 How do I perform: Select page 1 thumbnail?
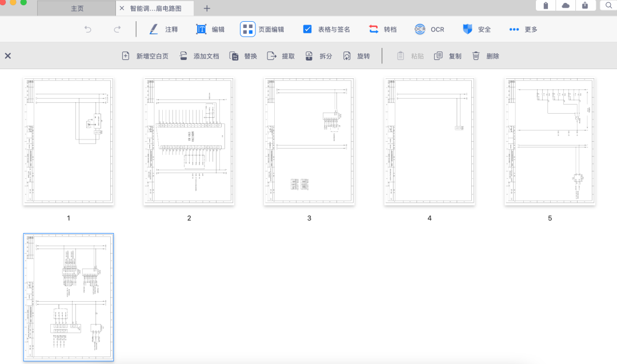coord(69,141)
